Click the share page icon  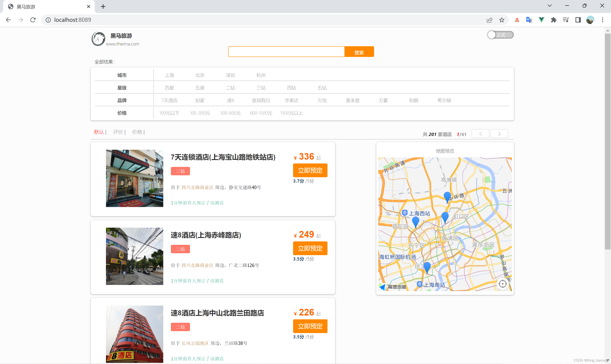[489, 20]
